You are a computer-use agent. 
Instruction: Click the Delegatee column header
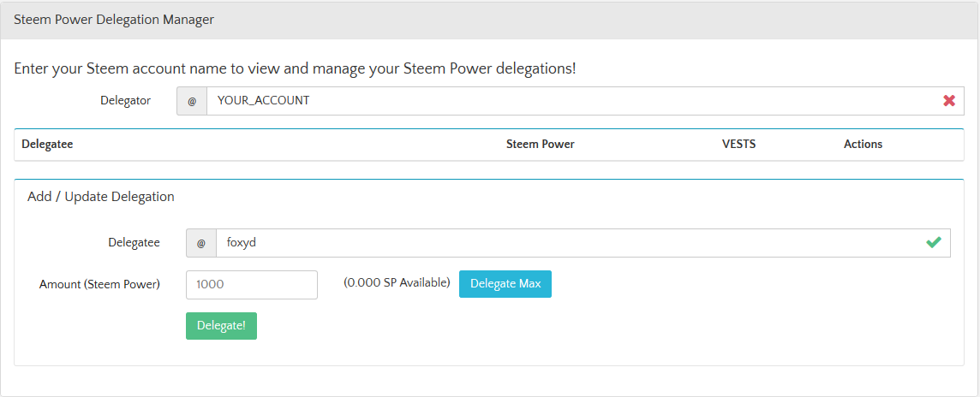pyautogui.click(x=47, y=145)
